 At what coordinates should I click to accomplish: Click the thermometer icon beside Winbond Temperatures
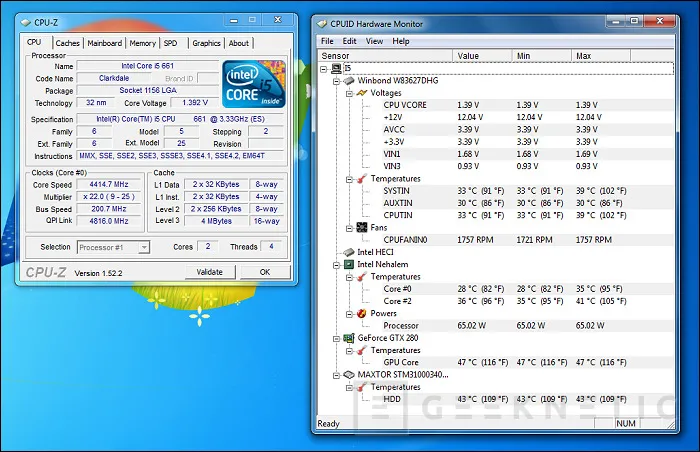point(362,179)
